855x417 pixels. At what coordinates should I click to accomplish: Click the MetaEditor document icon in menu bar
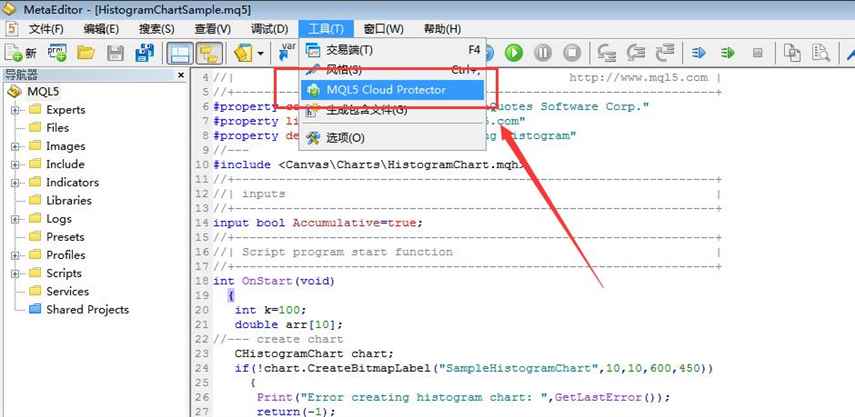click(12, 29)
